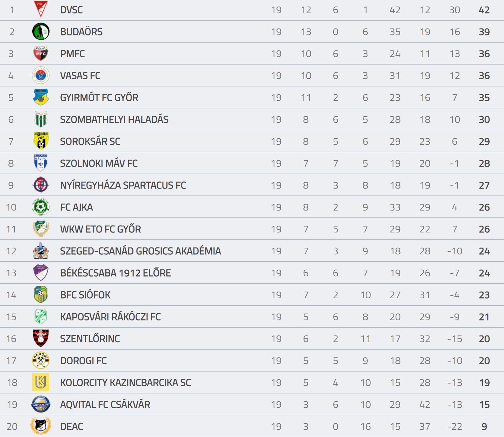Image resolution: width=504 pixels, height=437 pixels.
Task: Click DVSC's 42 points total
Action: pos(484,10)
